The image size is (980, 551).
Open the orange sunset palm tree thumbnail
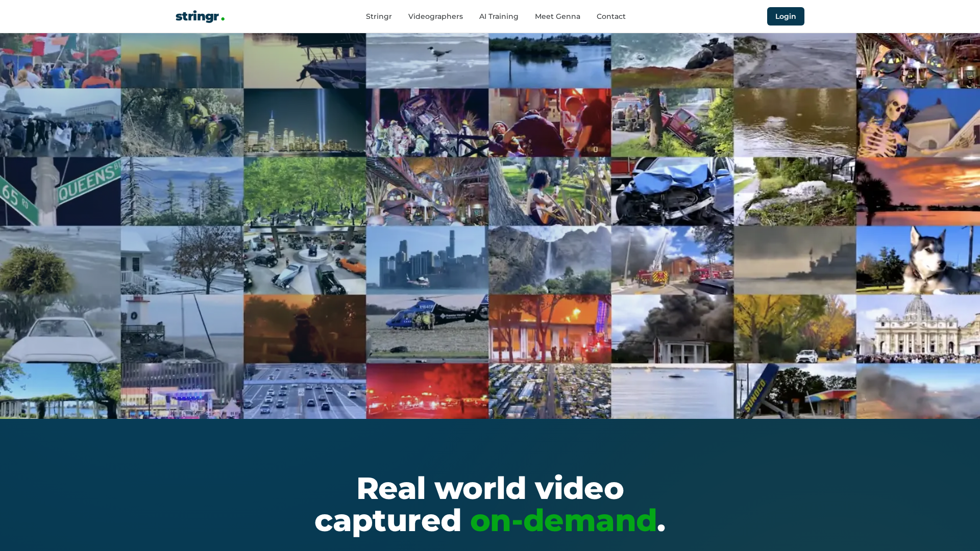coord(918,191)
